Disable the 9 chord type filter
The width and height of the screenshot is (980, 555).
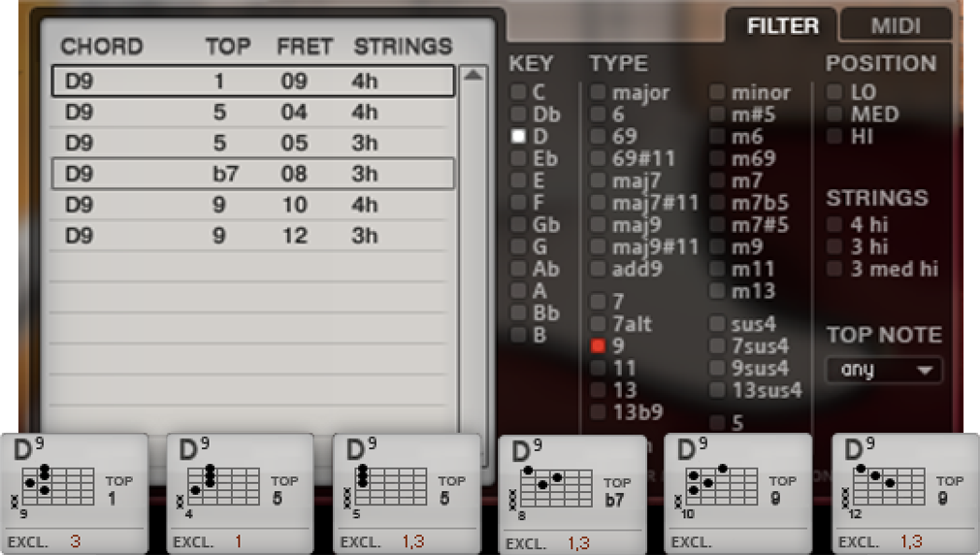[x=599, y=344]
